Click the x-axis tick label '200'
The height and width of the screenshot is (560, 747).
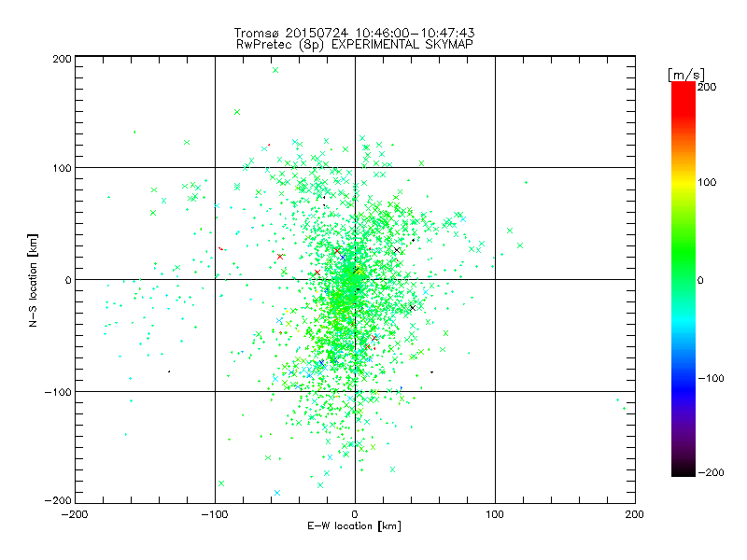tap(635, 514)
